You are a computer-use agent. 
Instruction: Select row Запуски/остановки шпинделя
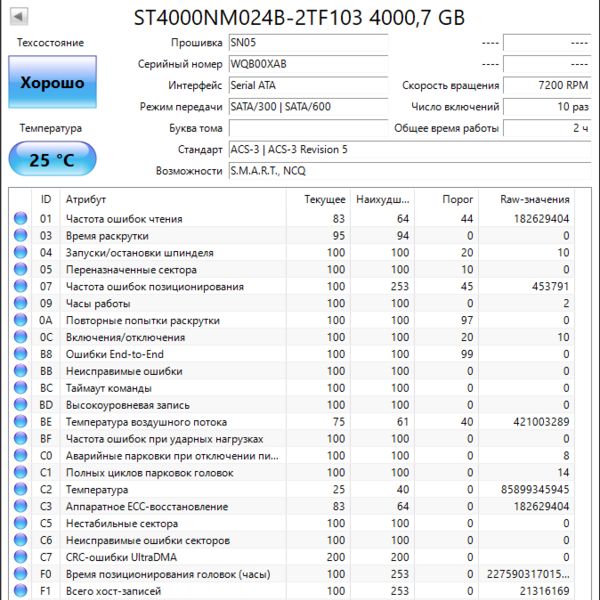293,252
